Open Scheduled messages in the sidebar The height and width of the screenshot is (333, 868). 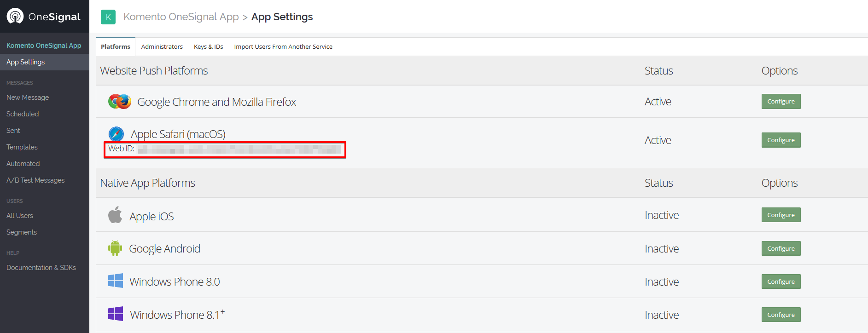point(23,114)
